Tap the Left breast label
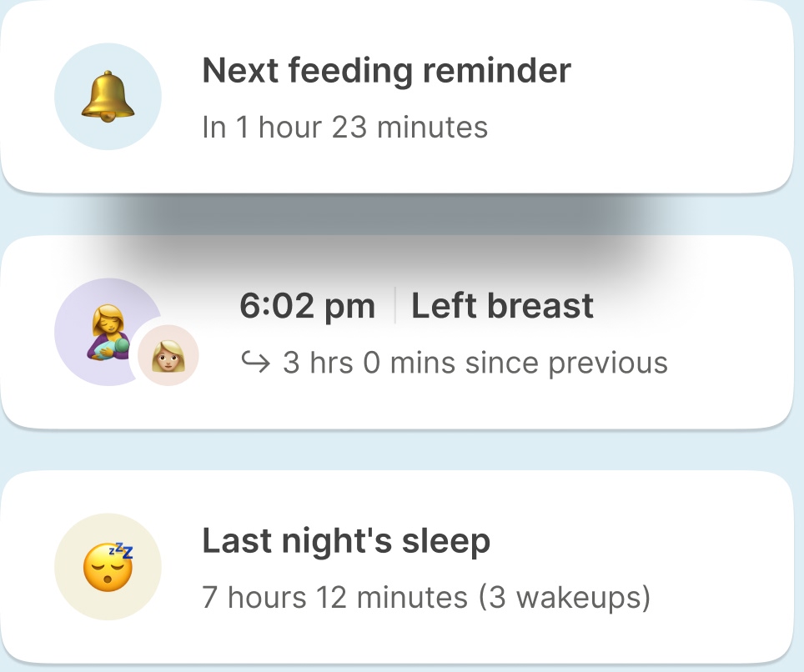Screen dimensions: 804x672 pos(502,307)
